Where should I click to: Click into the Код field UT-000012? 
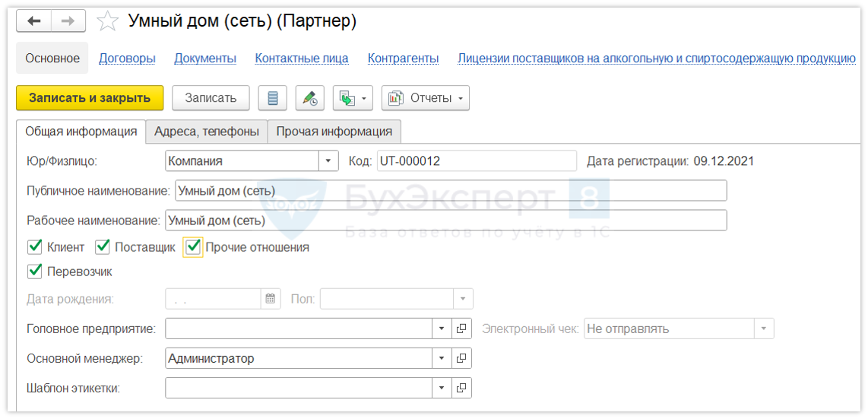click(x=476, y=161)
